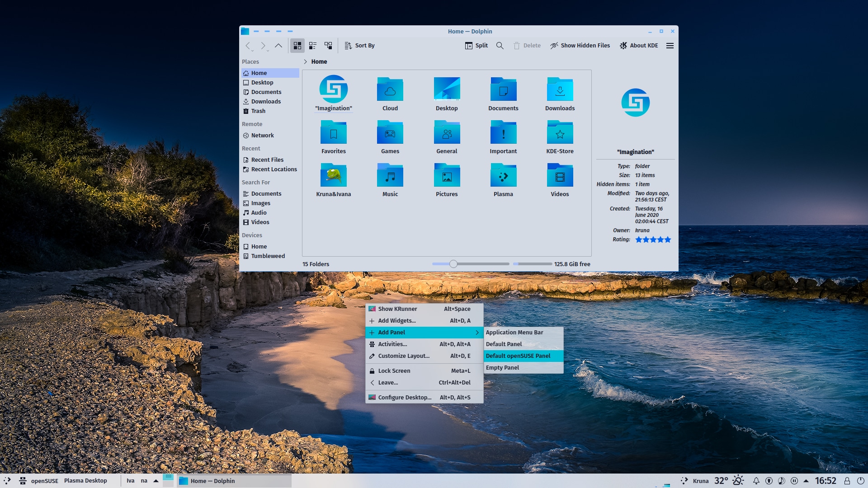Choose Add Widgets... menu entry
Image resolution: width=868 pixels, height=488 pixels.
pos(424,321)
